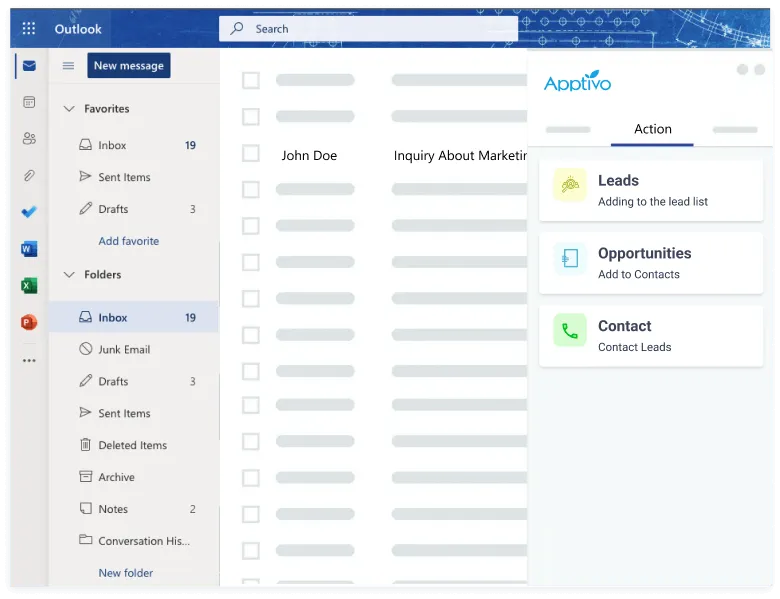Click Add to Contacts subtitle
Viewport: 780px width, 599px height.
(x=639, y=274)
